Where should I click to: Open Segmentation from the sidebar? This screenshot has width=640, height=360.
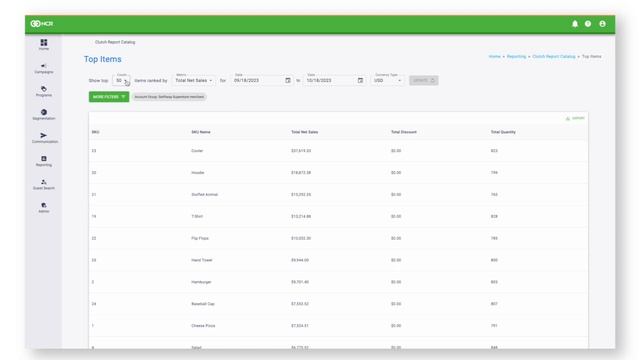44,115
